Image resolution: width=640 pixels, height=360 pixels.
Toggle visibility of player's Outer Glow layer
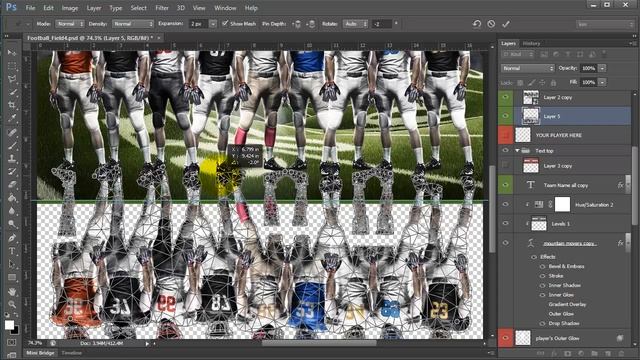pos(505,338)
